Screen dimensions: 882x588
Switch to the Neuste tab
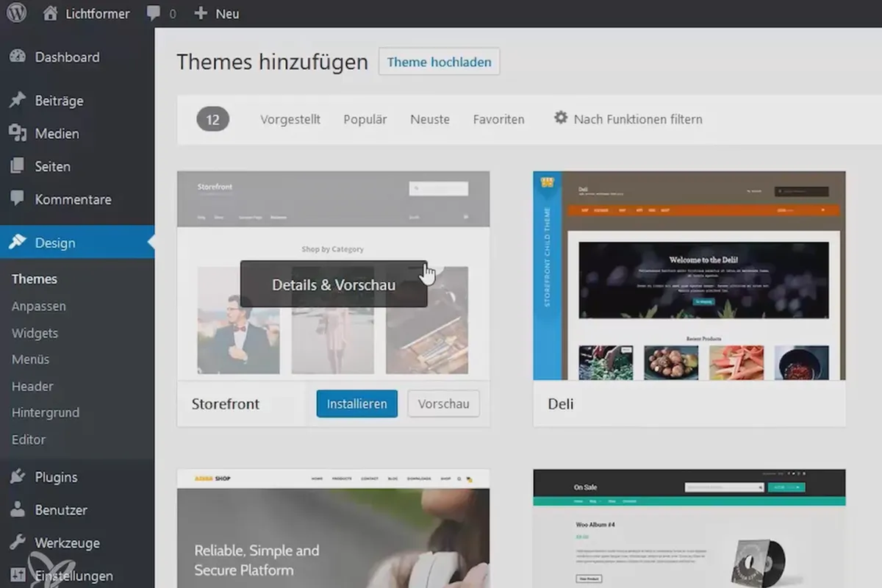(430, 120)
